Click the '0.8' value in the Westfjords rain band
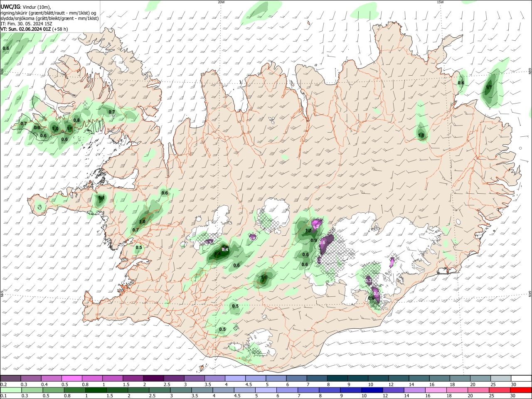 [x=76, y=121]
